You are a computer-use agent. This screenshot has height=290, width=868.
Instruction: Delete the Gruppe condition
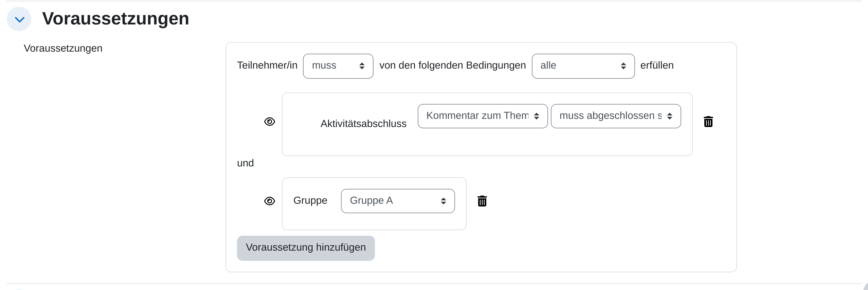[482, 201]
